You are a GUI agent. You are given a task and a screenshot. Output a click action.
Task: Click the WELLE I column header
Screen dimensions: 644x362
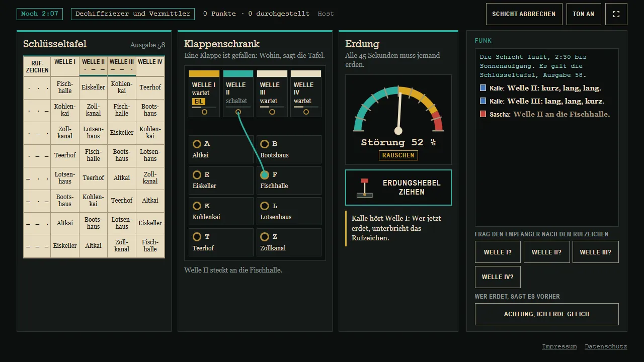(x=65, y=66)
